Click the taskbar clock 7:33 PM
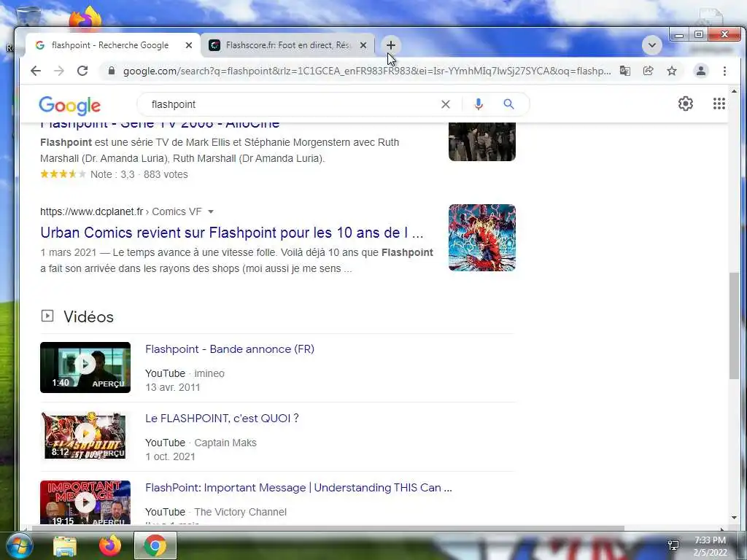 point(710,540)
